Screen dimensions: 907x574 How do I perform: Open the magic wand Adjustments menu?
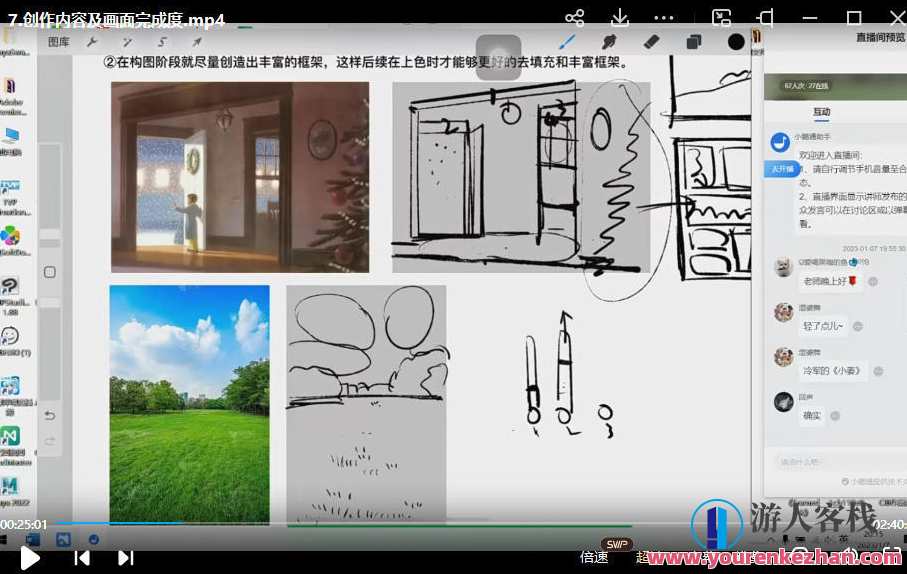click(x=127, y=42)
